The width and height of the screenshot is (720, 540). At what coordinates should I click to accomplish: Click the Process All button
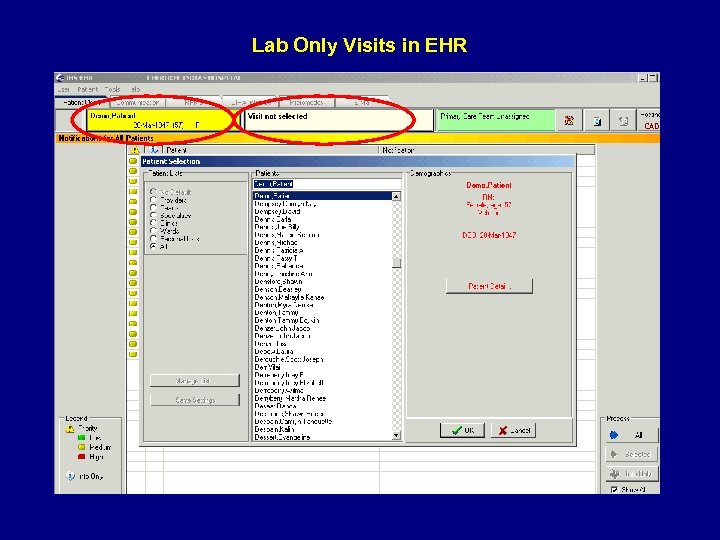[x=632, y=434]
